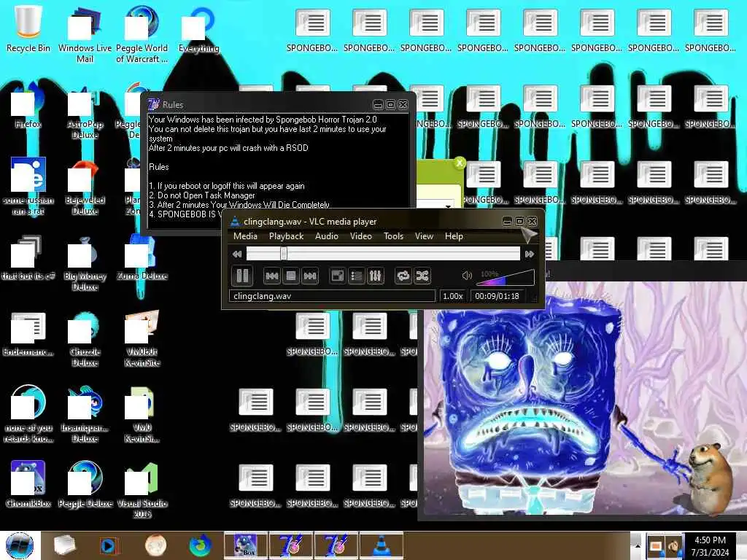Select the GhomikBox desktop icon
The height and width of the screenshot is (560, 747).
pyautogui.click(x=28, y=483)
